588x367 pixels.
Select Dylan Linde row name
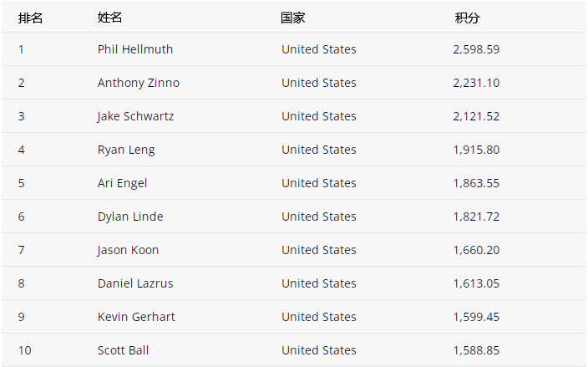point(130,217)
